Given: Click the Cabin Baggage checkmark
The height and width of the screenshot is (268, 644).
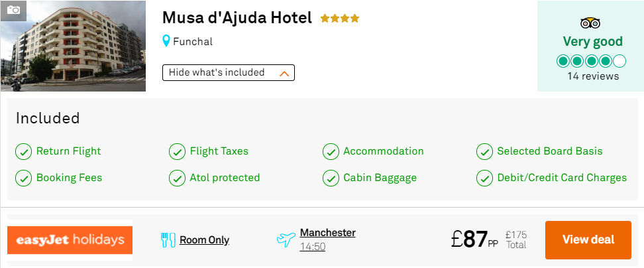Looking at the screenshot, I should pos(331,178).
